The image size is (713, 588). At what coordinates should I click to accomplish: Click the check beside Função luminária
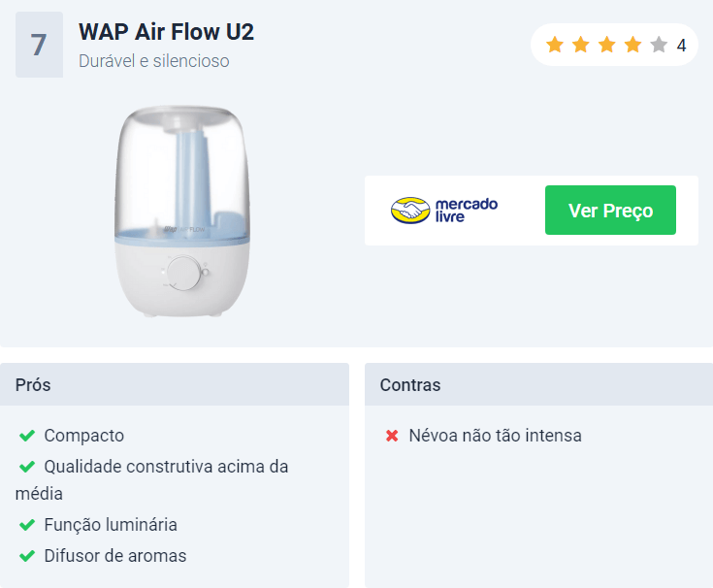tap(27, 525)
